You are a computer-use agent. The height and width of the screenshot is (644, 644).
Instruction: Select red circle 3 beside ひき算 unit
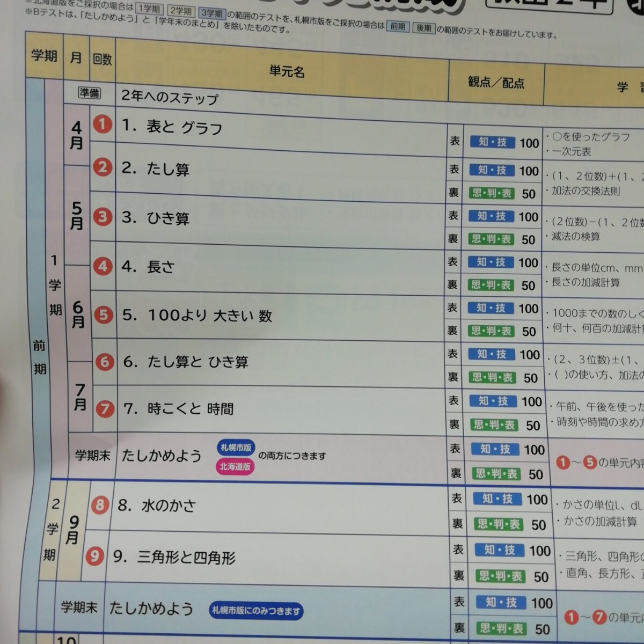point(103,217)
